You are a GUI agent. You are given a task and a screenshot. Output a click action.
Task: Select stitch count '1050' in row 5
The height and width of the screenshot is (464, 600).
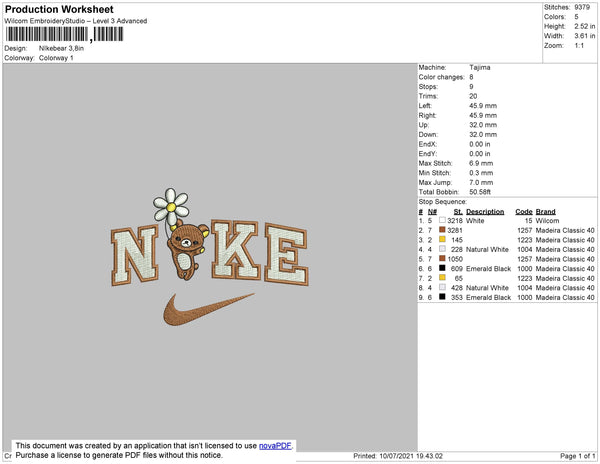(x=455, y=259)
